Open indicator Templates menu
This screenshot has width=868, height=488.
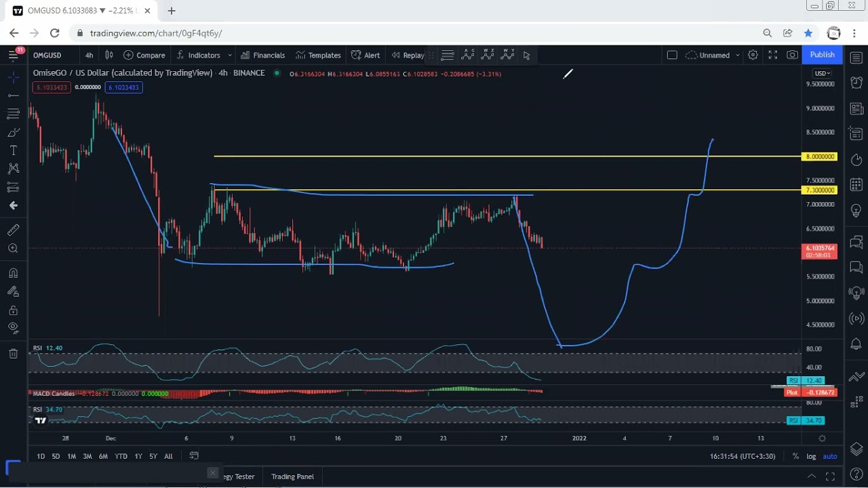pos(318,55)
